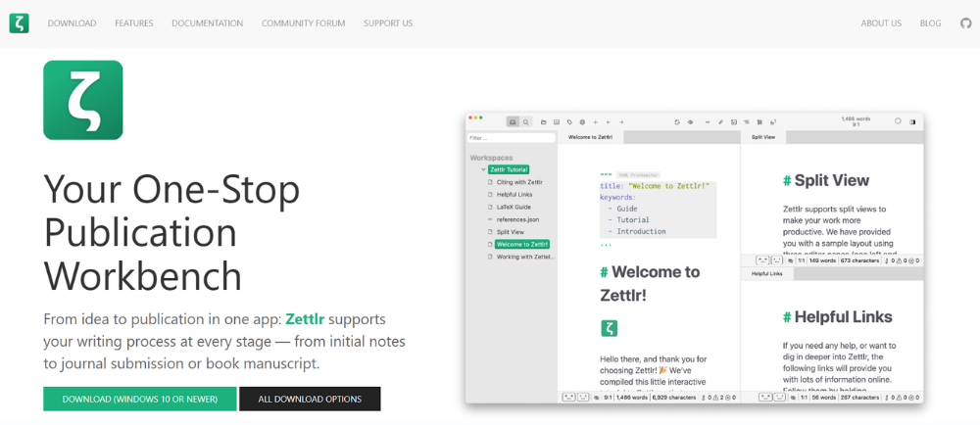Click the large green Zettlr logo
This screenshot has height=425, width=980.
82,100
